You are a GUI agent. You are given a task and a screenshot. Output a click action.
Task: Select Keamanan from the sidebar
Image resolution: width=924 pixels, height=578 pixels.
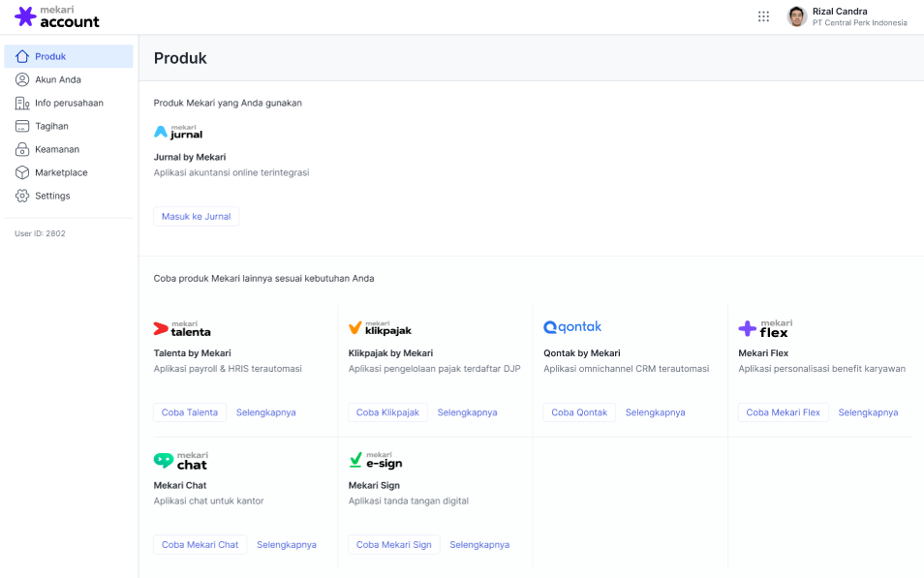pos(56,149)
